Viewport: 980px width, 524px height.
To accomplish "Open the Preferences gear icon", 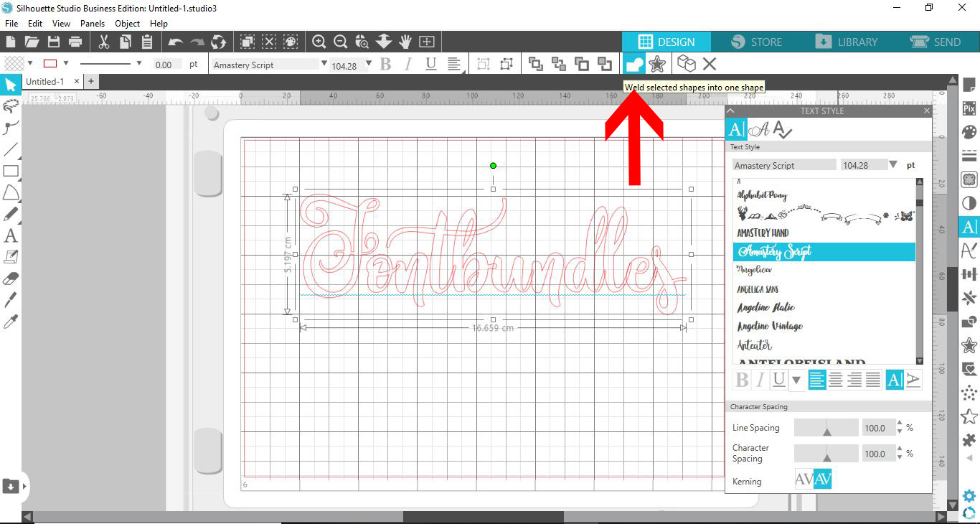I will point(969,496).
